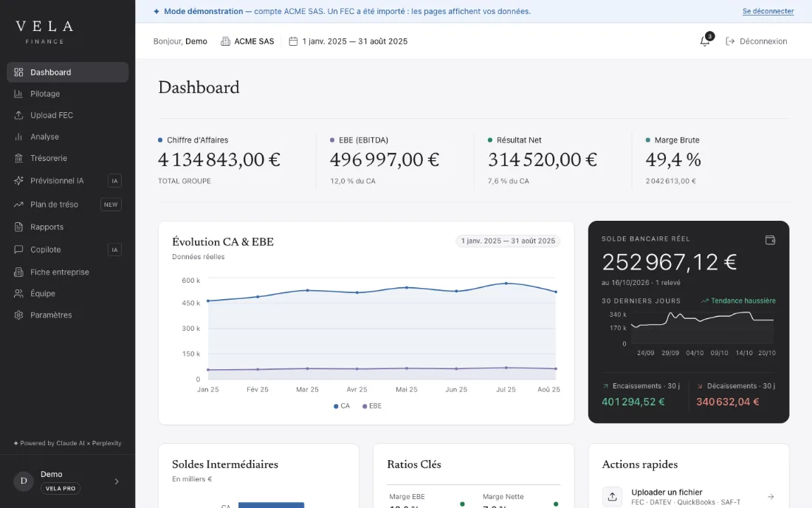Click the Dashboard grid icon in sidebar
This screenshot has height=508, width=812.
pyautogui.click(x=18, y=72)
